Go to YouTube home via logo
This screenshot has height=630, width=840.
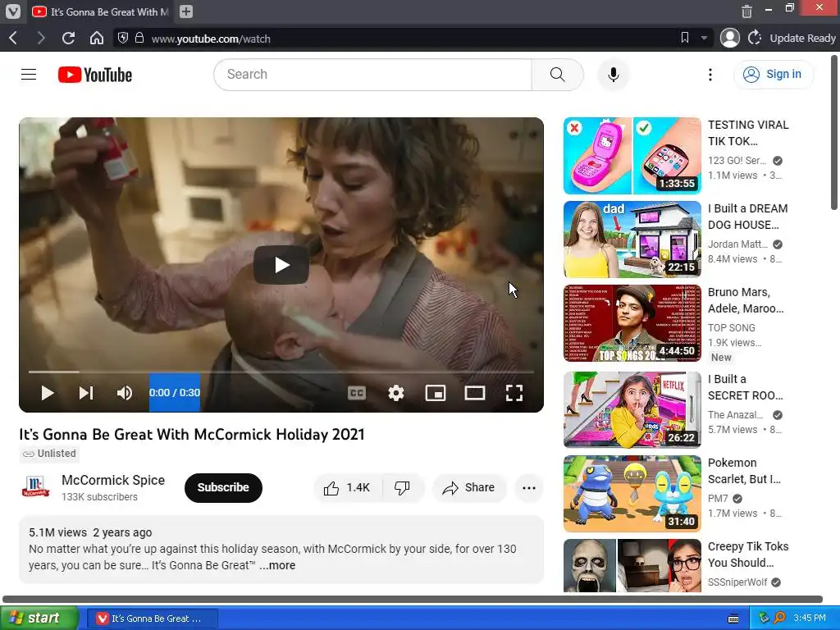point(95,75)
